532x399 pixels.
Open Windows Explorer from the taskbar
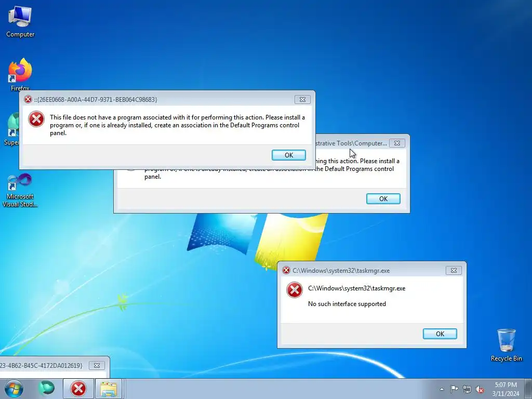tap(109, 389)
